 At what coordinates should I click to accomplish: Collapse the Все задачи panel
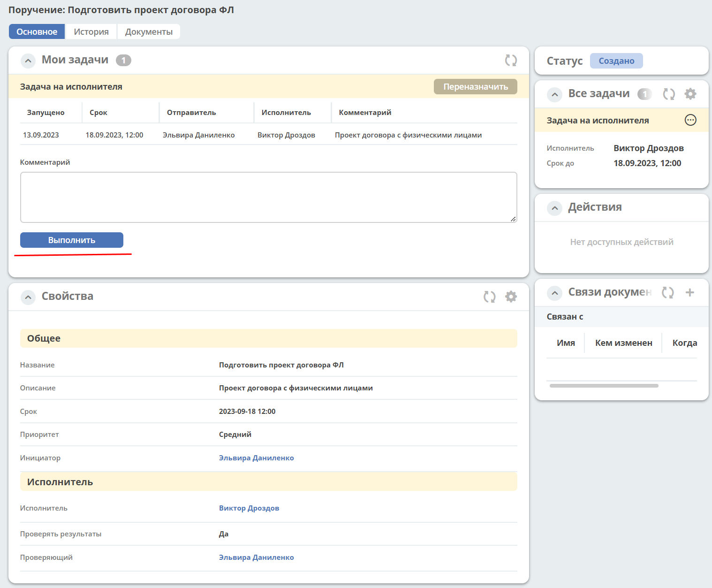[554, 95]
